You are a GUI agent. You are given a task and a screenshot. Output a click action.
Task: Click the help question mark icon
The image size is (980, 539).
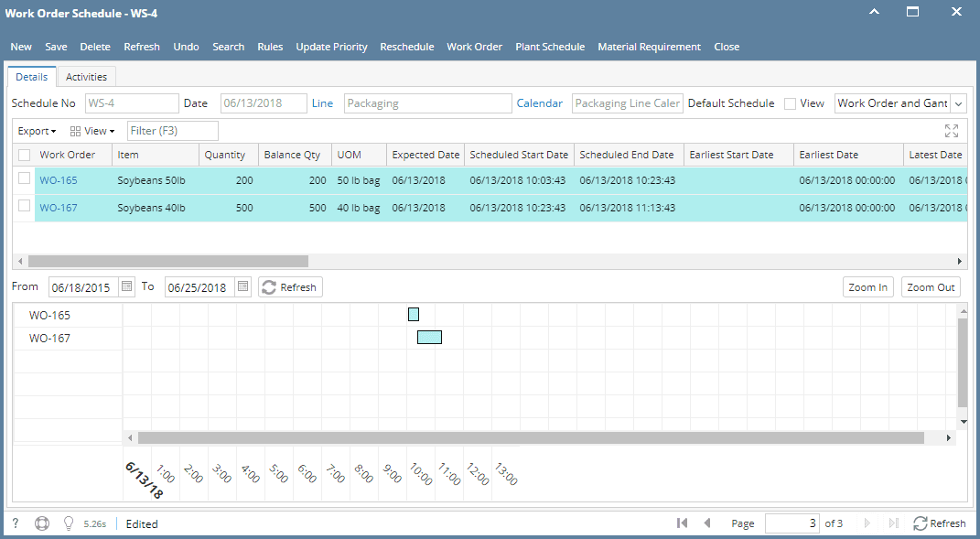[16, 523]
